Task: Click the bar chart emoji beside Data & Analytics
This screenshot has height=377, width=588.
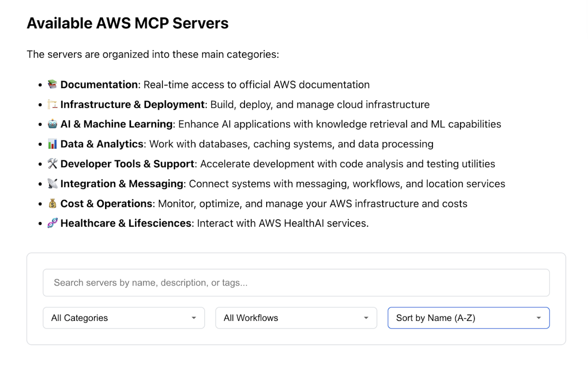Action: pos(53,144)
